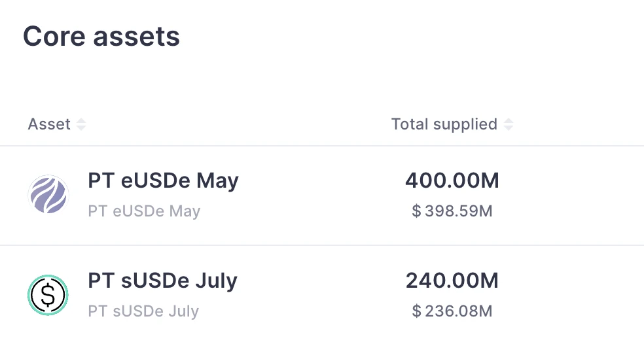644x344 pixels.
Task: Sort the table by the Asset header label
Action: [49, 124]
